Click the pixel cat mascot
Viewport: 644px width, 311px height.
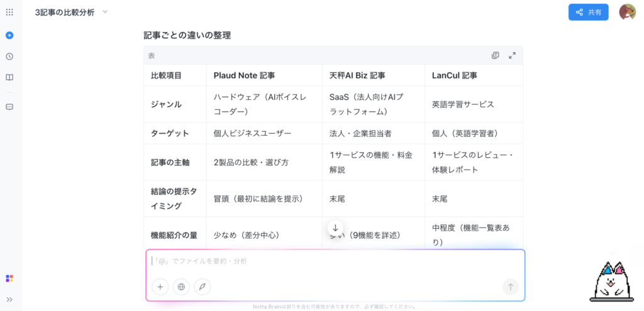611,281
